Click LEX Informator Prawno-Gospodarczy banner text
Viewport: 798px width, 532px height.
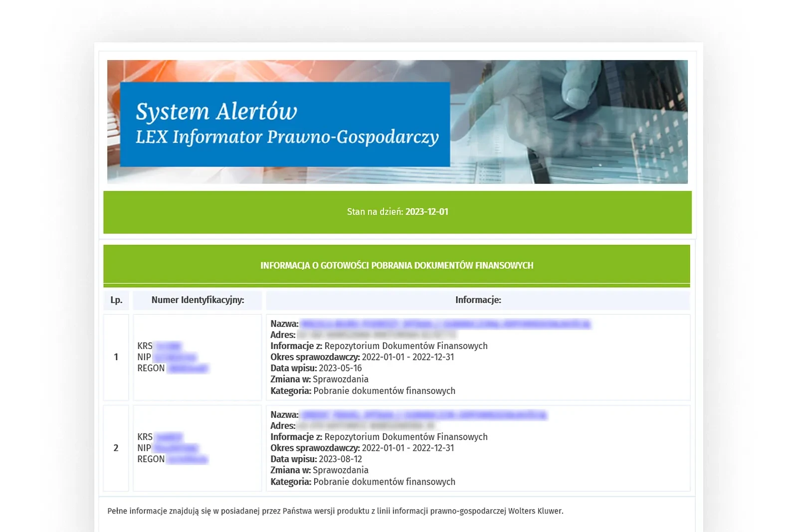287,137
